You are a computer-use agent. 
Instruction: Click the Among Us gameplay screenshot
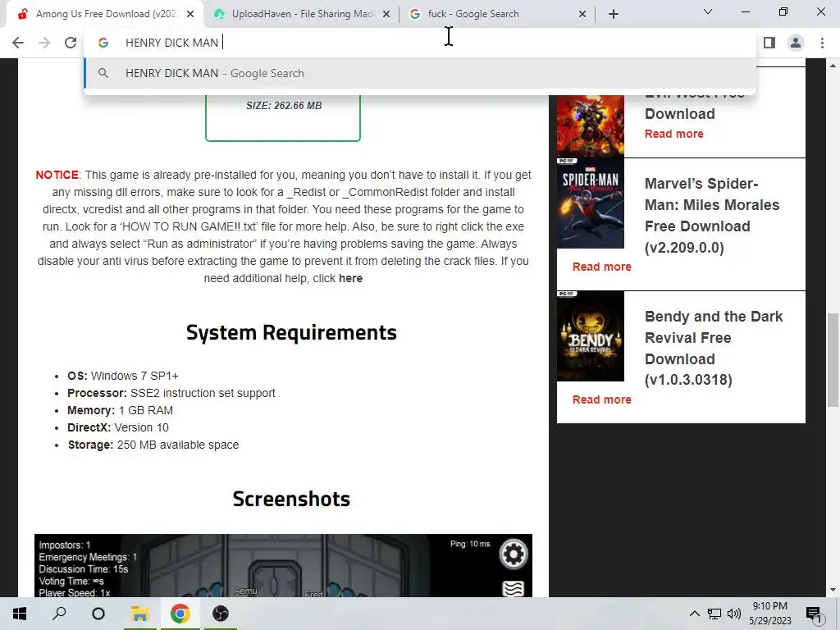283,565
